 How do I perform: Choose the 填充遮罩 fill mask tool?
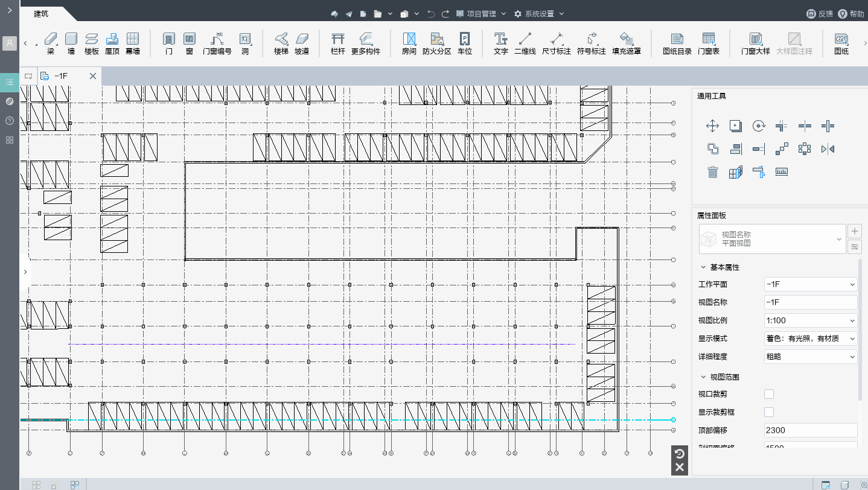[627, 44]
